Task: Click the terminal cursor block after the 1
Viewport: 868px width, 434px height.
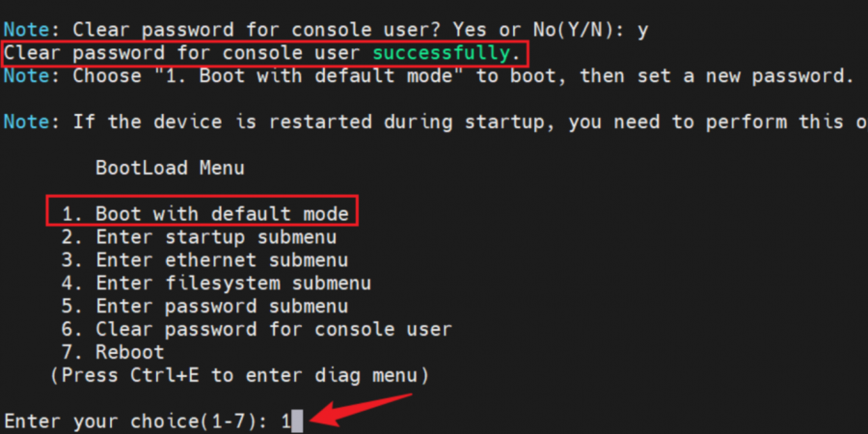Action: pos(297,421)
